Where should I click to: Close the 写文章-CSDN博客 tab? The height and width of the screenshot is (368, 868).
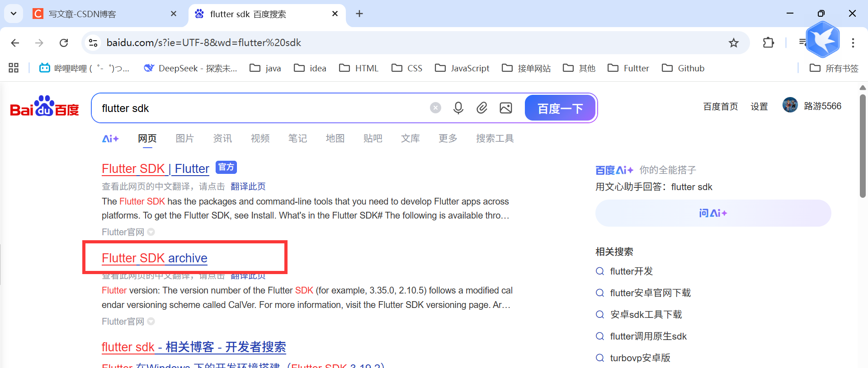174,14
